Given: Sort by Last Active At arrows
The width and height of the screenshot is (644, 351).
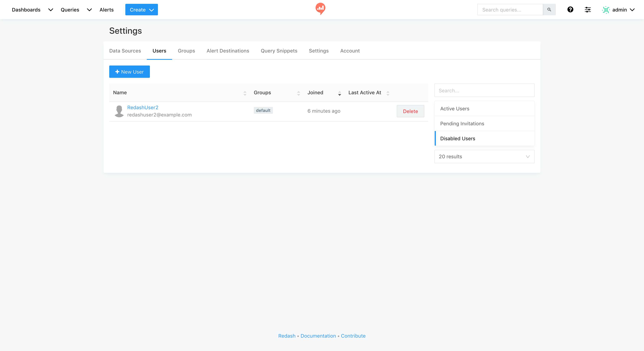Looking at the screenshot, I should pyautogui.click(x=388, y=93).
